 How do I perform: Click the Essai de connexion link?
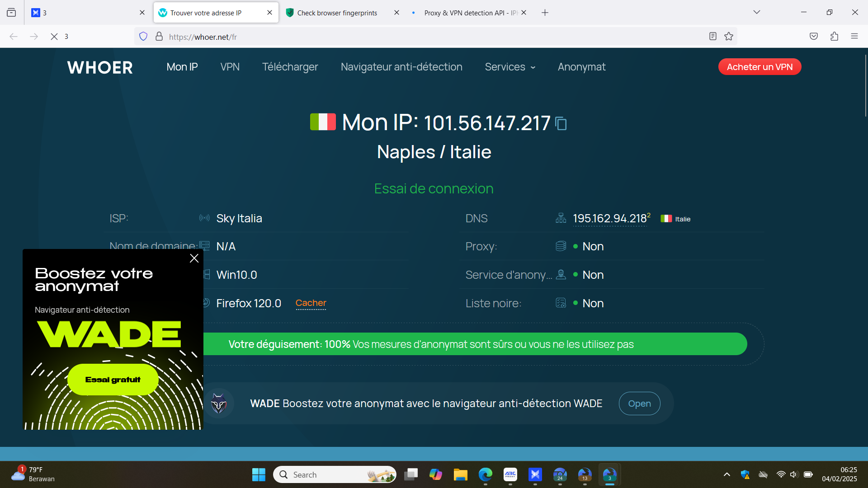coord(434,188)
